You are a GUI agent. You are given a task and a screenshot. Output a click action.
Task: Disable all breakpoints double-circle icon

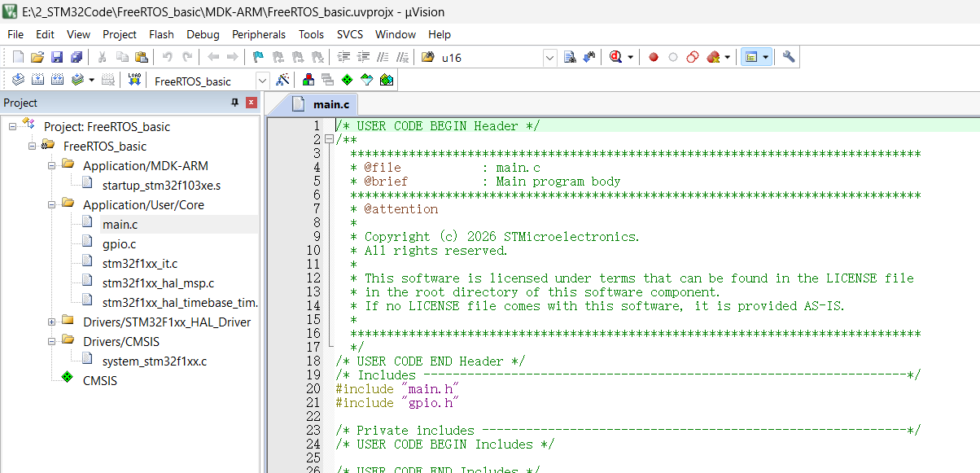pos(693,57)
